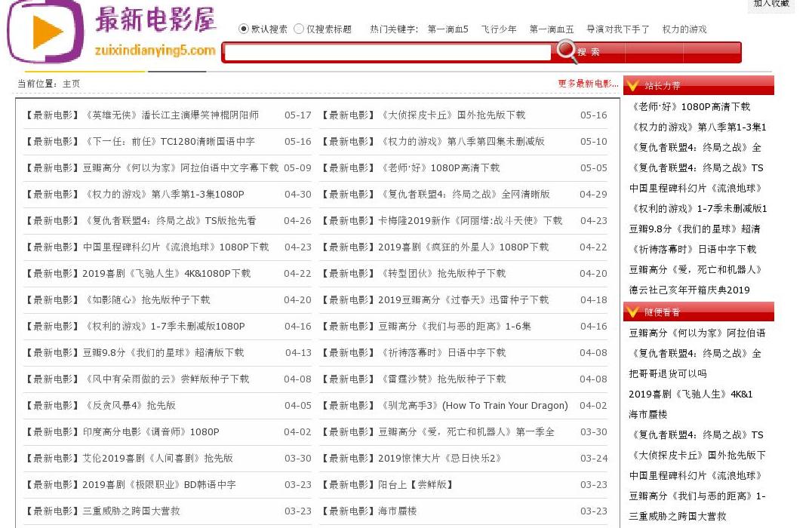This screenshot has height=528, width=812.
Task: Click the magnifying glass search icon
Action: (566, 51)
